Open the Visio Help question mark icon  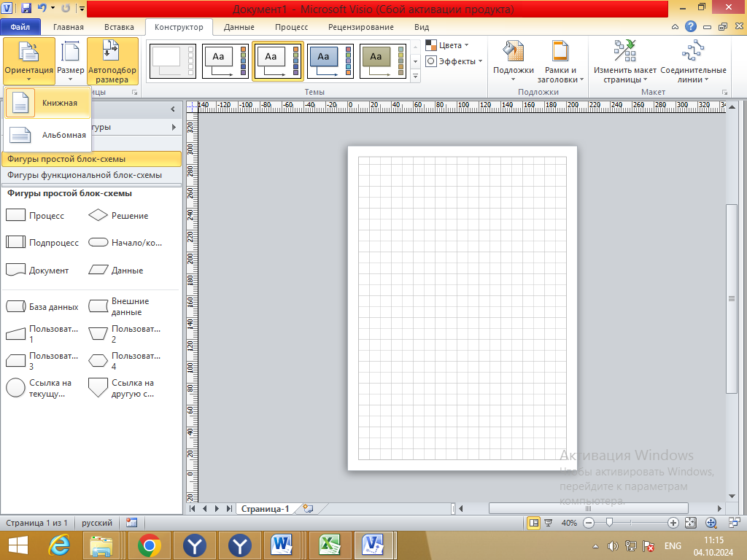[691, 27]
